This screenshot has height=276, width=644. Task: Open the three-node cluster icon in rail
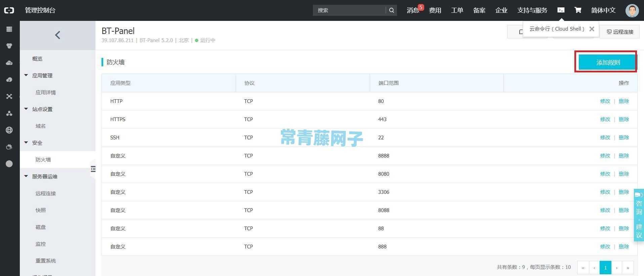pyautogui.click(x=9, y=113)
